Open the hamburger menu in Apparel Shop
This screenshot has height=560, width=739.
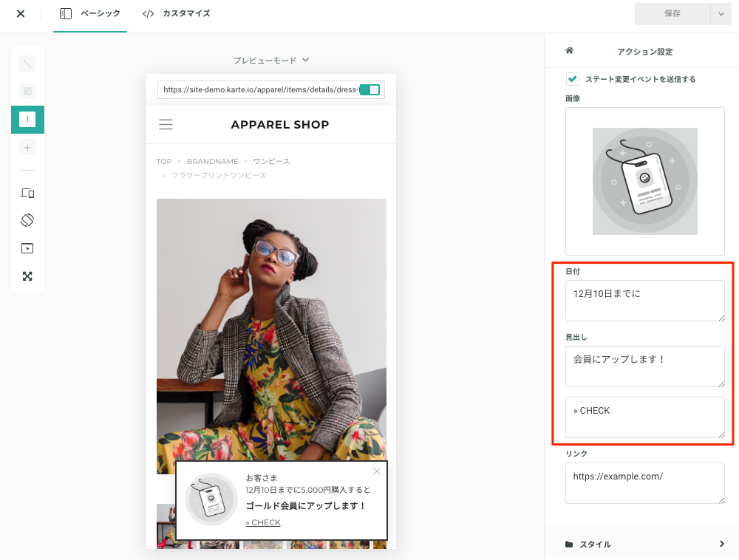click(166, 124)
